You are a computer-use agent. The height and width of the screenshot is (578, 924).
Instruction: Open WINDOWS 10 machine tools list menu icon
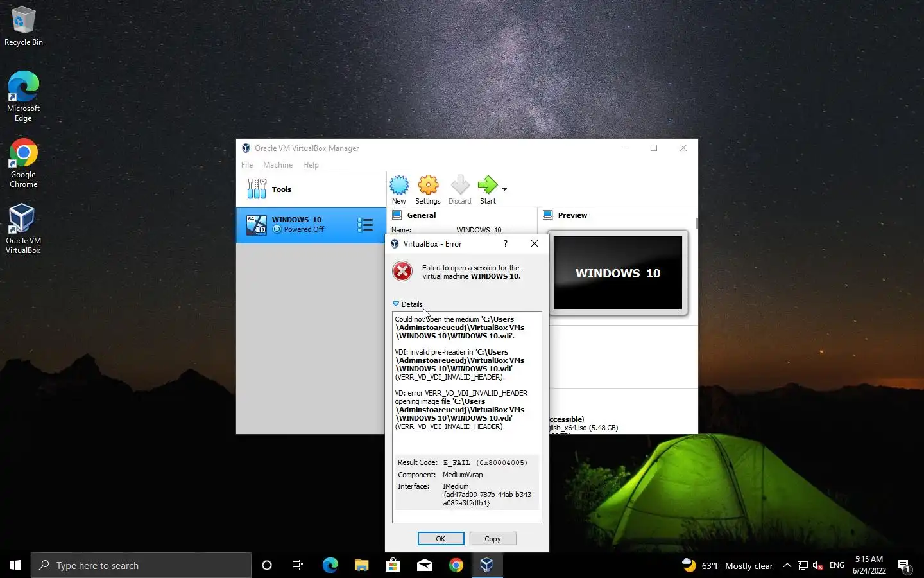(365, 225)
